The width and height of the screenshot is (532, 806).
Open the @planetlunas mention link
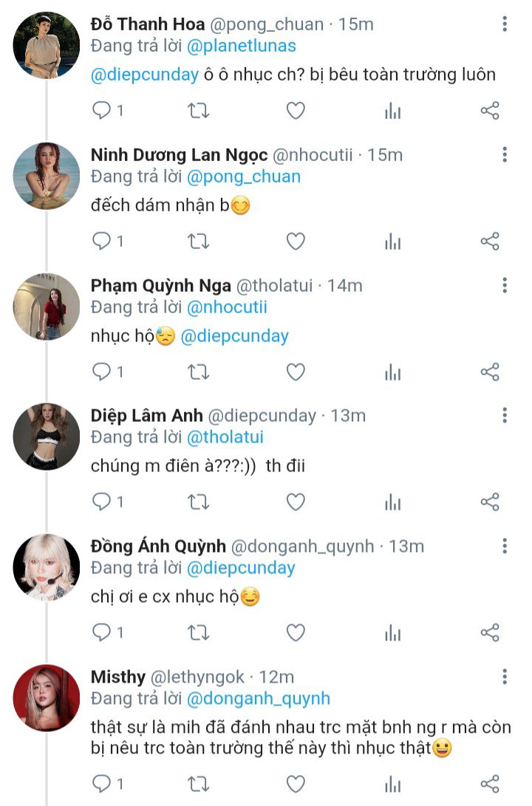[x=242, y=46]
